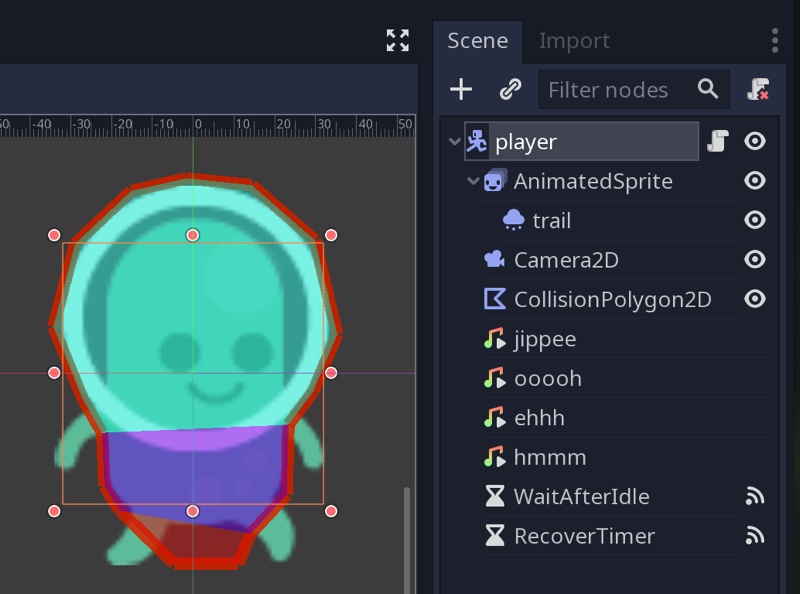Open the player node's attached script
800x594 pixels.
pyautogui.click(x=717, y=141)
